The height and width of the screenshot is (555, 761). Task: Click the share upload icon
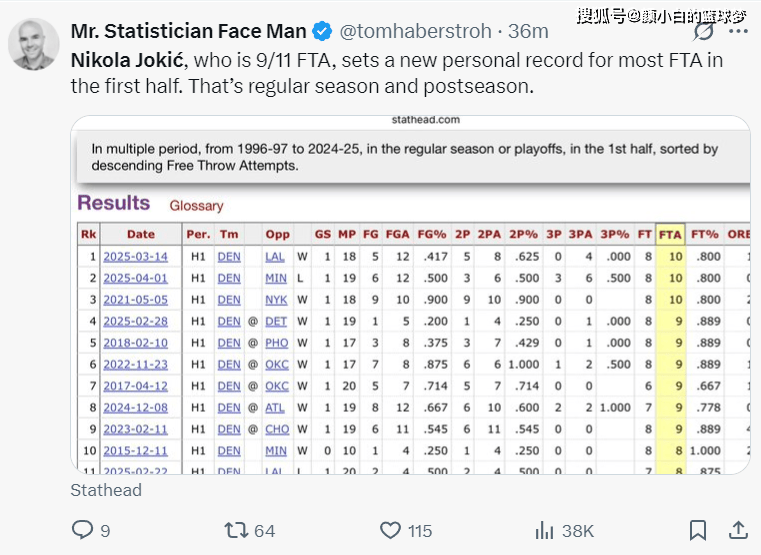[x=738, y=530]
